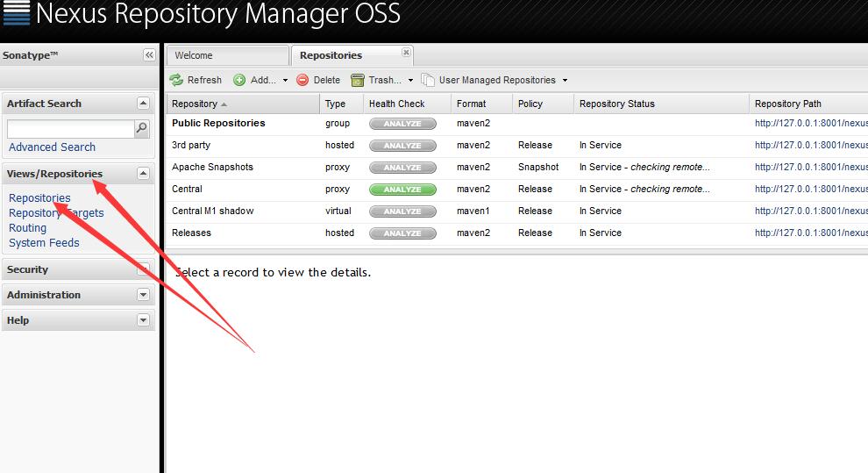Click ANALYZE for Public Repositories
The width and height of the screenshot is (868, 473).
(x=402, y=124)
